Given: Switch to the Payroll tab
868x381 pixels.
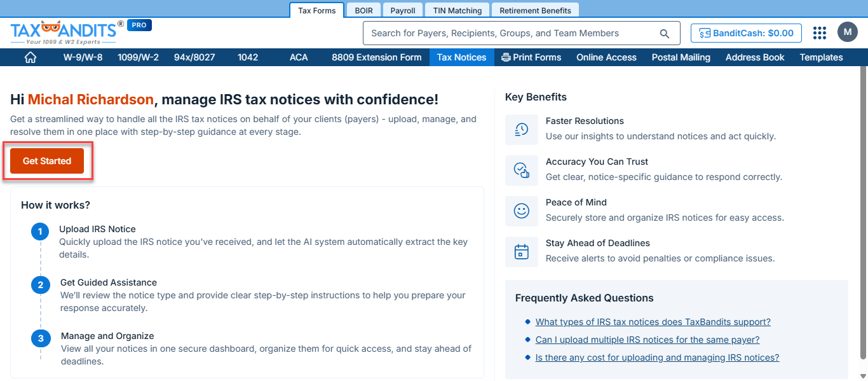Looking at the screenshot, I should pos(403,10).
